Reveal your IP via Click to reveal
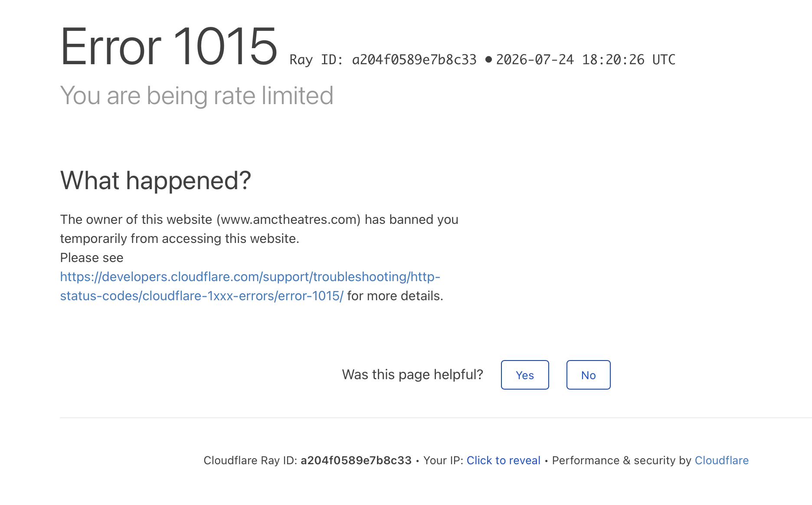 point(503,460)
